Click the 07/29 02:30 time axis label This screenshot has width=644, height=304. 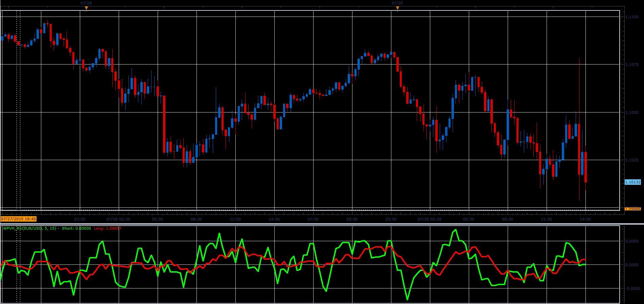430,219
